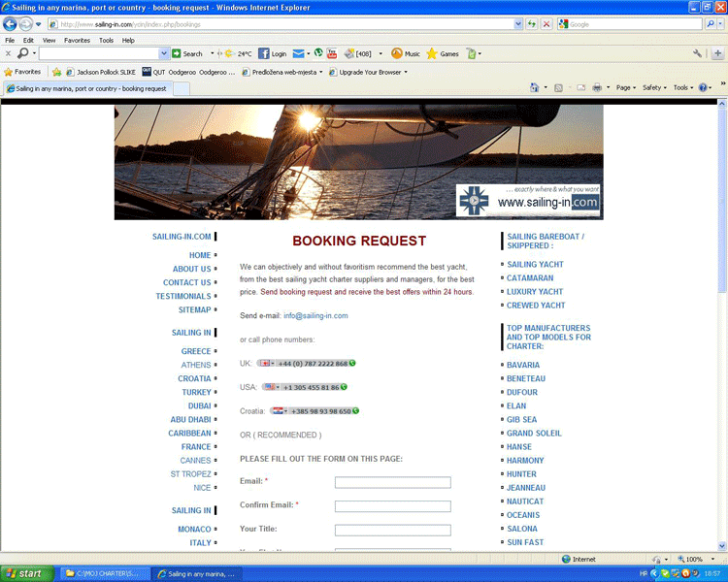Click the RSS feeds icon
This screenshot has height=582, width=728.
point(558,87)
